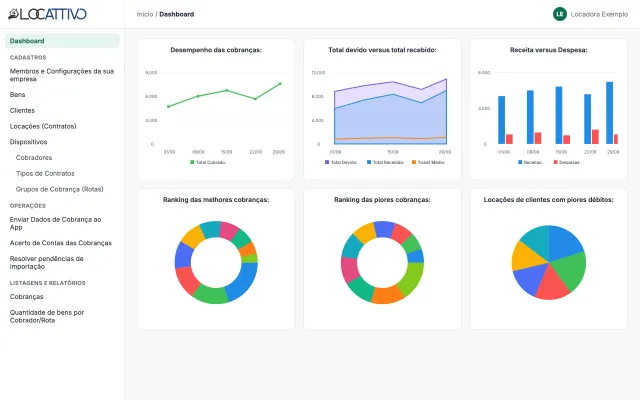Select Dashboard in the sidebar
This screenshot has width=640, height=400.
(62, 41)
